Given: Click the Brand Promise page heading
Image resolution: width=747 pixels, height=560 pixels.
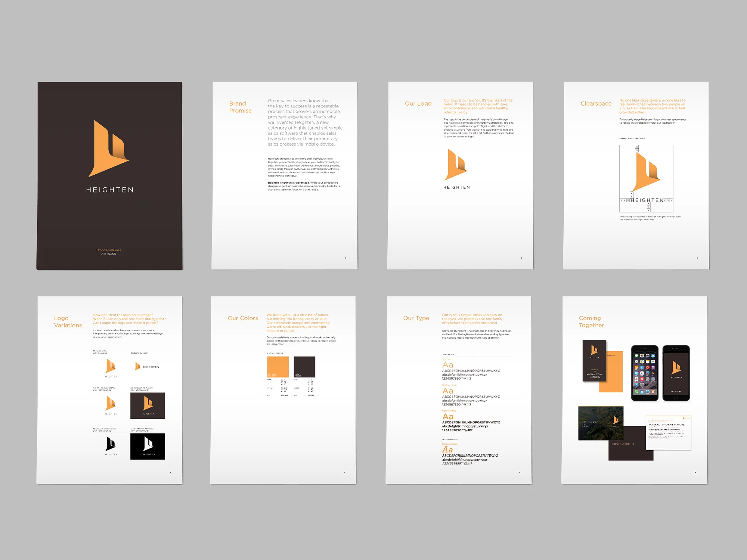Looking at the screenshot, I should tap(240, 107).
